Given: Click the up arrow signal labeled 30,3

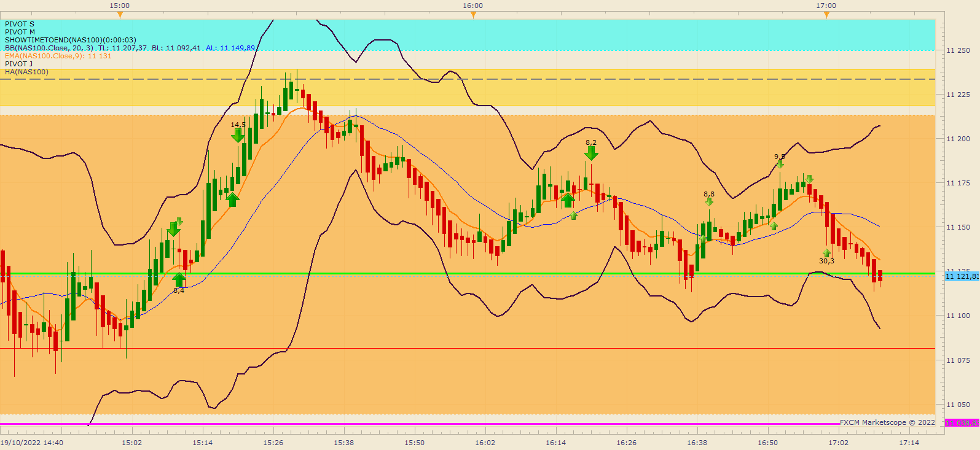Looking at the screenshot, I should point(826,253).
